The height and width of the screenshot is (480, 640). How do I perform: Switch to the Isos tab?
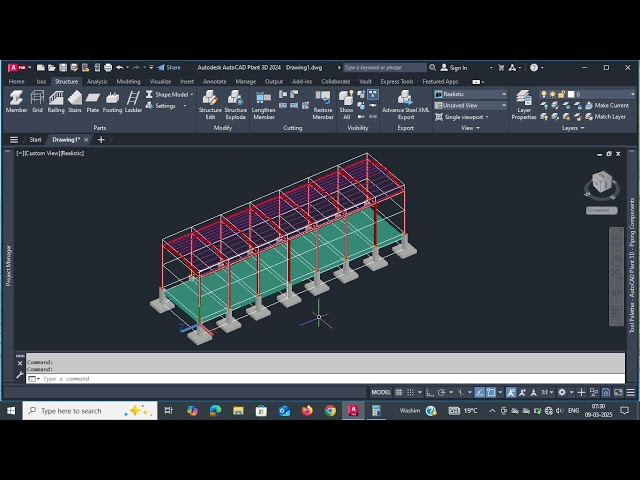[41, 82]
